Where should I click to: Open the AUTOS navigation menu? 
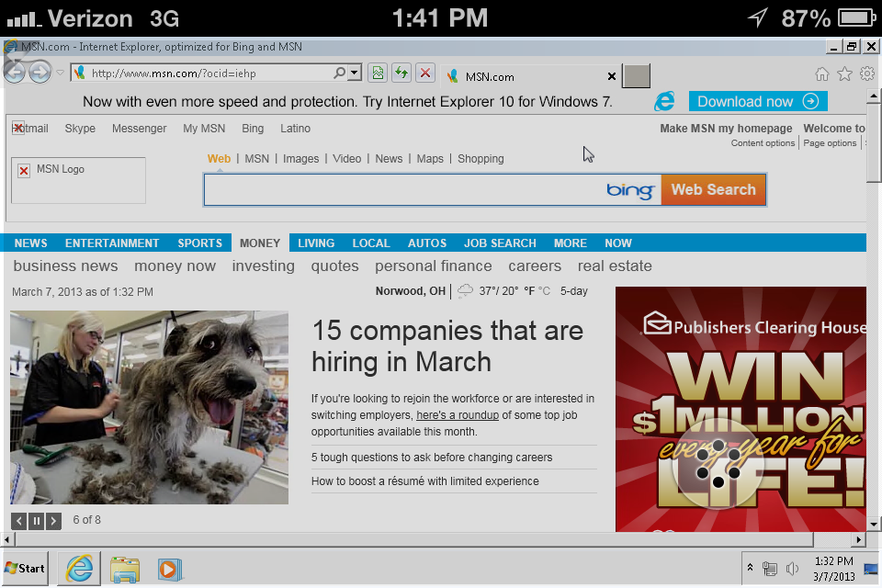click(x=427, y=243)
